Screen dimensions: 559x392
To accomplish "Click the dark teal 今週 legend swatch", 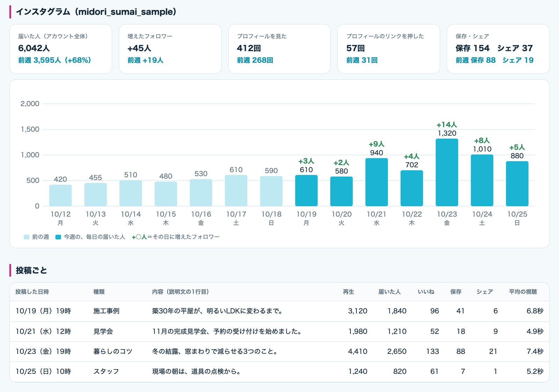I will [x=58, y=237].
